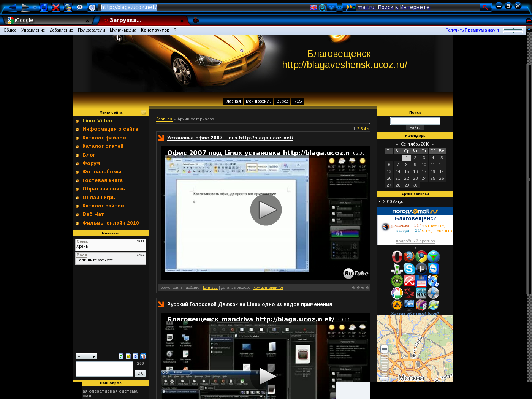Open Мой профиль in site nav
The height and width of the screenshot is (399, 532).
[258, 101]
